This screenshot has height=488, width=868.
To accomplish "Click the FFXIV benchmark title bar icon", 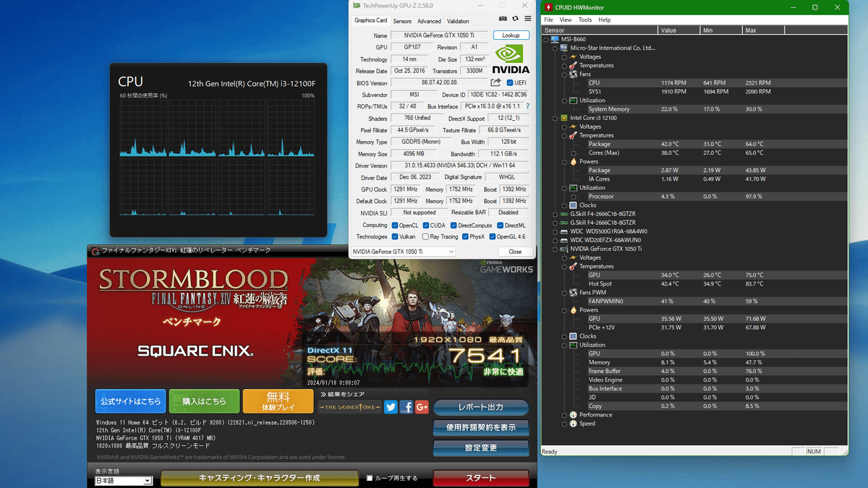I will click(94, 251).
